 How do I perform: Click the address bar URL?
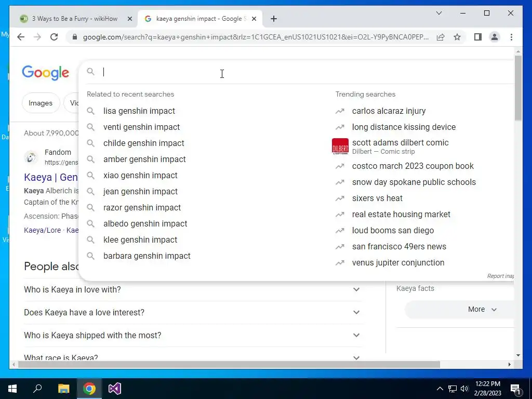tap(255, 37)
